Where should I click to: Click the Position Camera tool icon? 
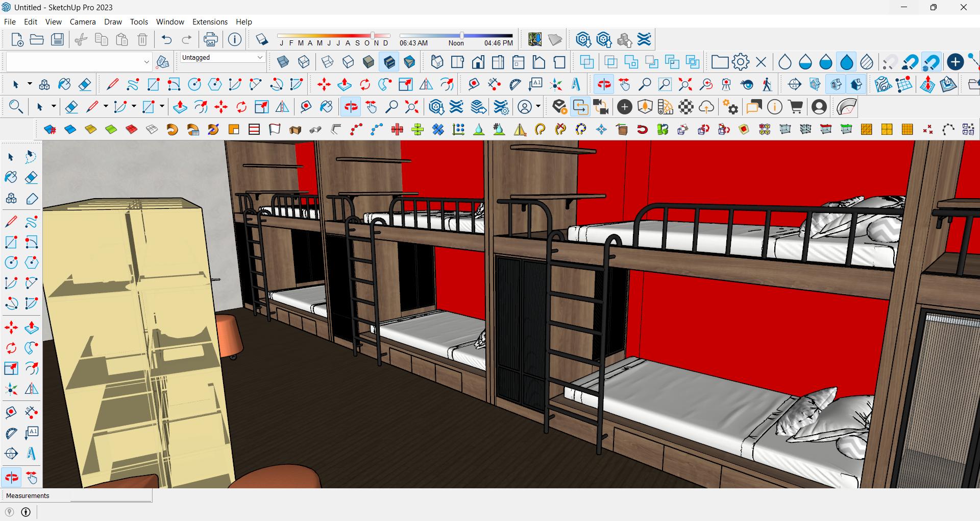726,84
